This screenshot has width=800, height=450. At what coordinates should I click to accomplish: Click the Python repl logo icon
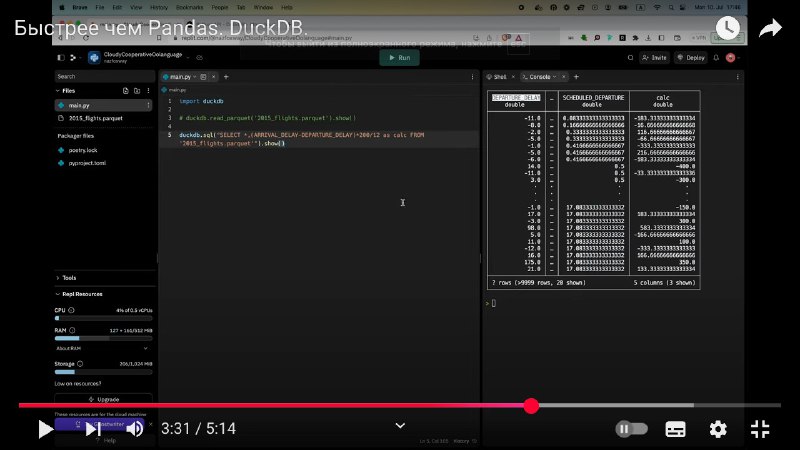point(94,58)
